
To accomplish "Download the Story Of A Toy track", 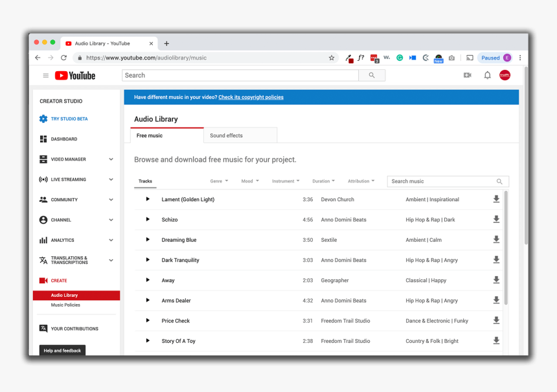I will click(496, 340).
